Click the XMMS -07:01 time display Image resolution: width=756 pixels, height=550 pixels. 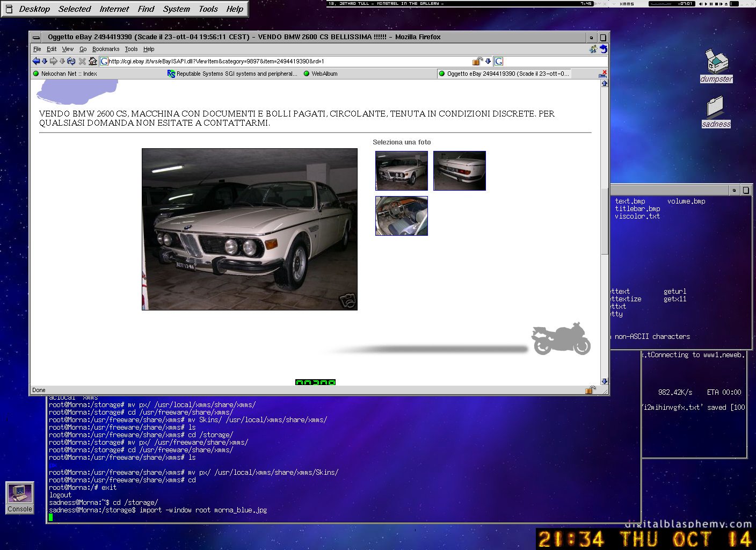(x=685, y=4)
